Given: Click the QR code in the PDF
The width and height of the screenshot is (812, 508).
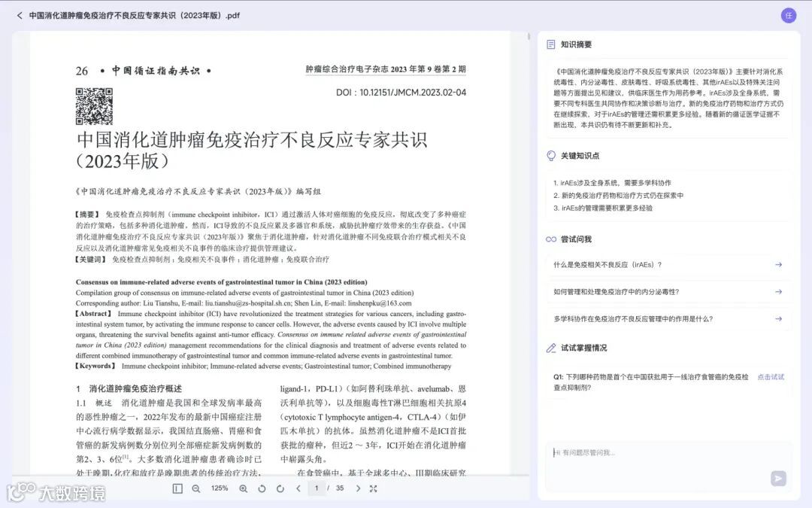Looking at the screenshot, I should (x=94, y=106).
